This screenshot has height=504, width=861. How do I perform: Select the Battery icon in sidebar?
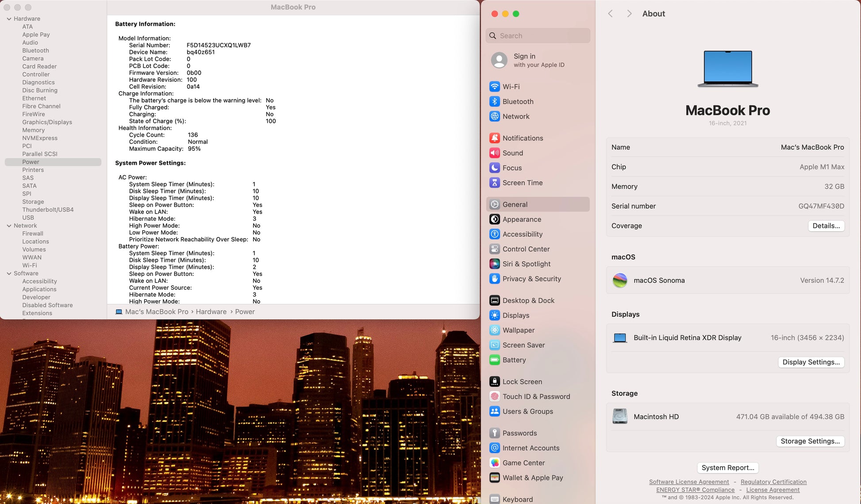(x=495, y=360)
